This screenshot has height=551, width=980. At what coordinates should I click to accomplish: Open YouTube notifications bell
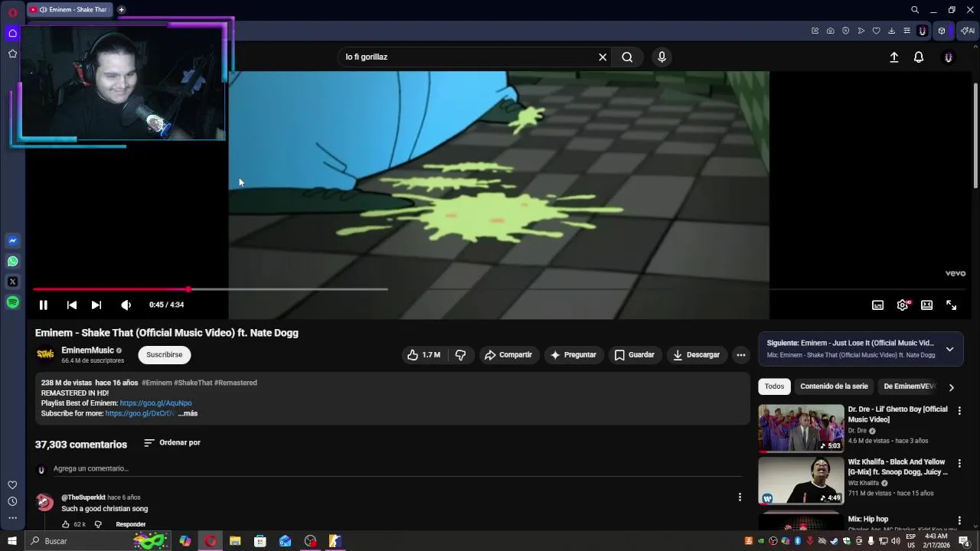tap(919, 57)
